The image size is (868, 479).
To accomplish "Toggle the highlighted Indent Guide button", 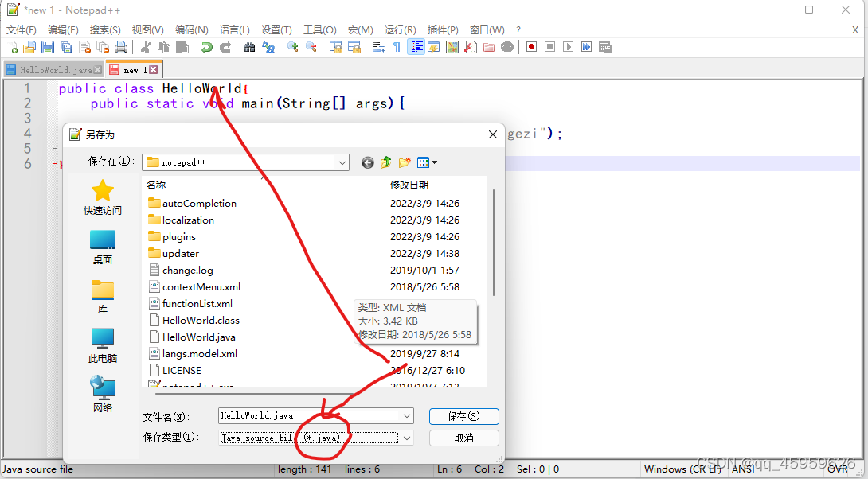I will 416,47.
